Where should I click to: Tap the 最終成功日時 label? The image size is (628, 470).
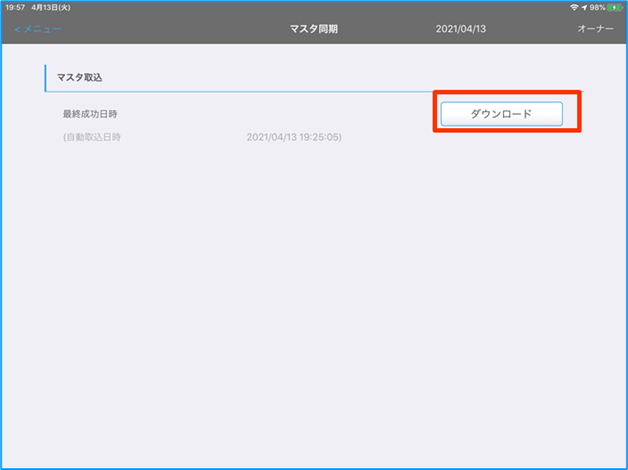pos(90,114)
